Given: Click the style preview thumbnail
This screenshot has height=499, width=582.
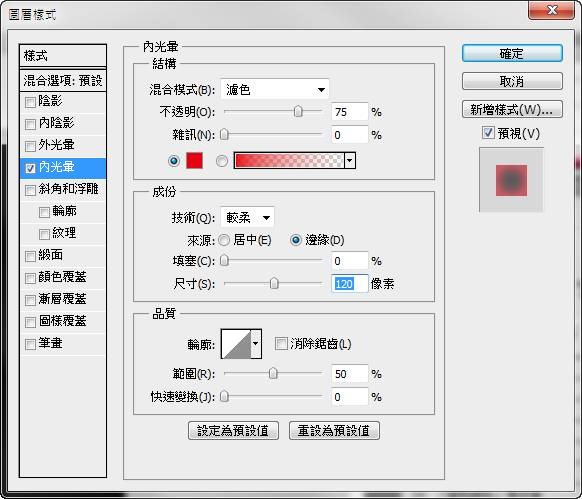Looking at the screenshot, I should [x=511, y=180].
